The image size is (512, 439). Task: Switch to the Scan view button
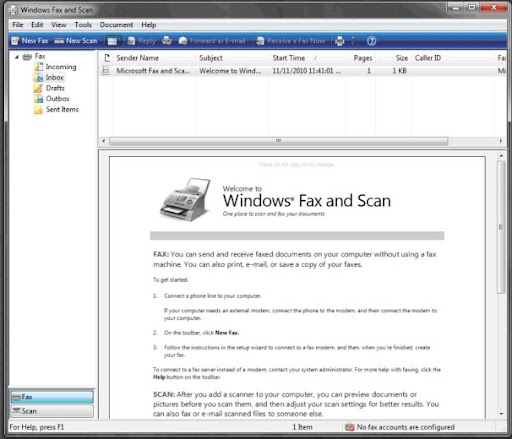[x=52, y=411]
